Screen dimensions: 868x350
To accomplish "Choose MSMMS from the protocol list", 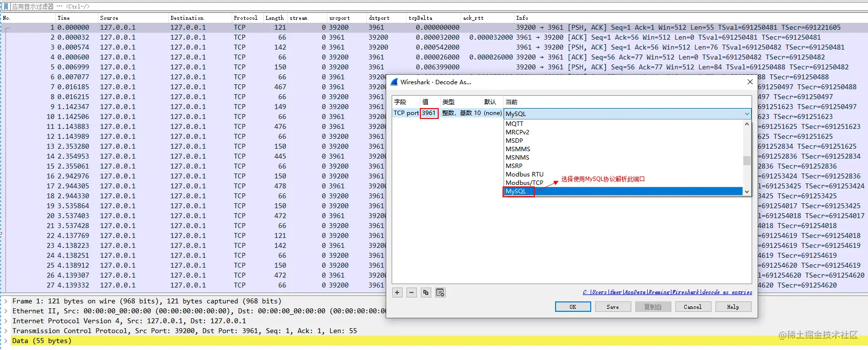I will coord(623,149).
